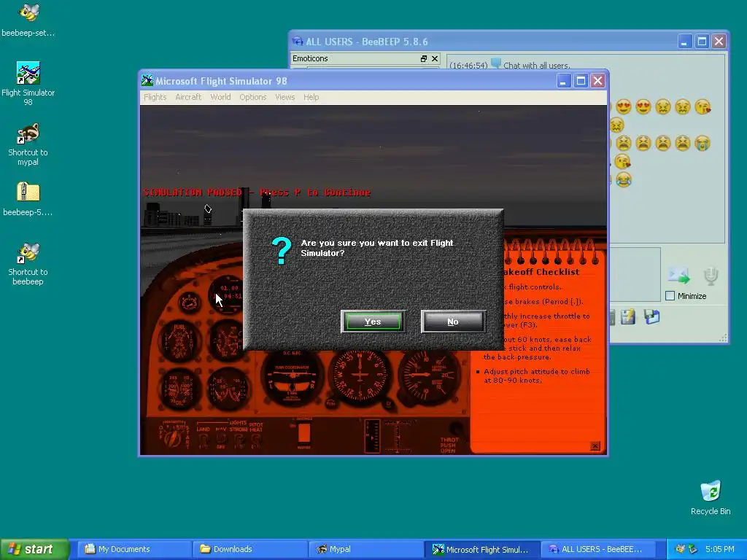Select the Shortcut to beebeep icon
This screenshot has height=560, width=747.
click(x=28, y=264)
